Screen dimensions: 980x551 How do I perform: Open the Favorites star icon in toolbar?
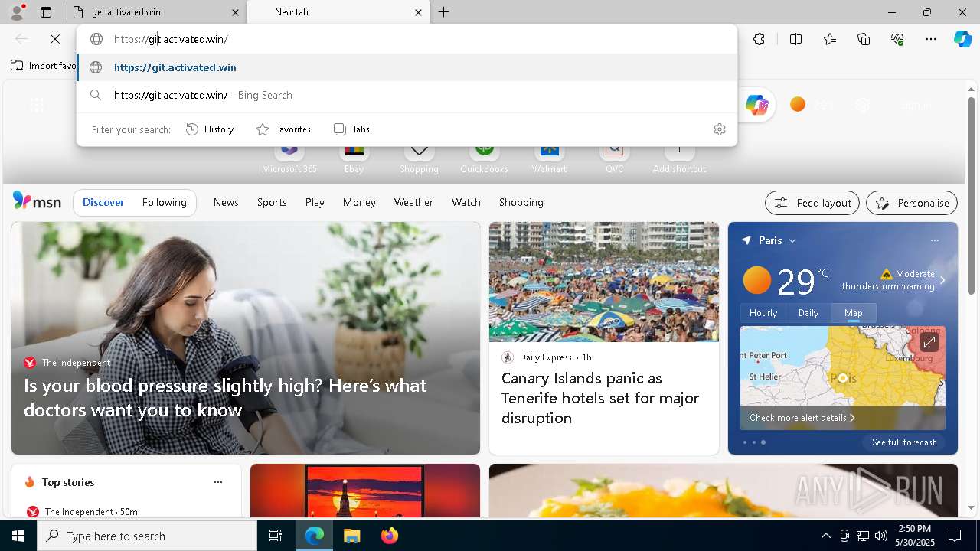(830, 39)
